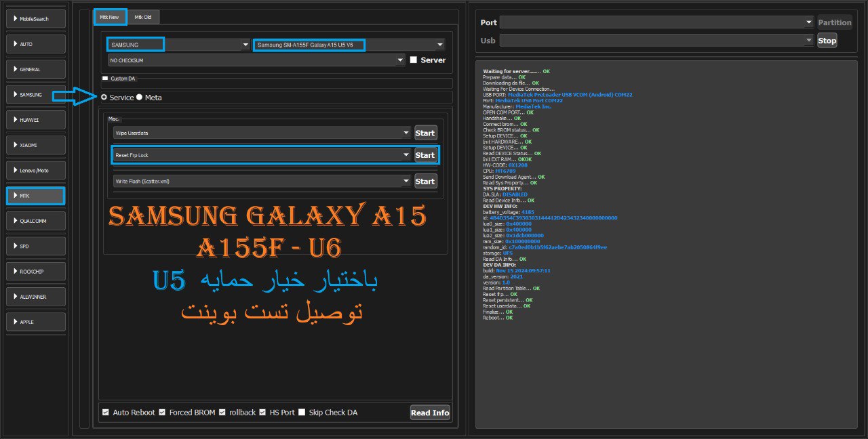Click the Reboot... OK log line
Screen dimensions: 868x439
tap(498, 318)
